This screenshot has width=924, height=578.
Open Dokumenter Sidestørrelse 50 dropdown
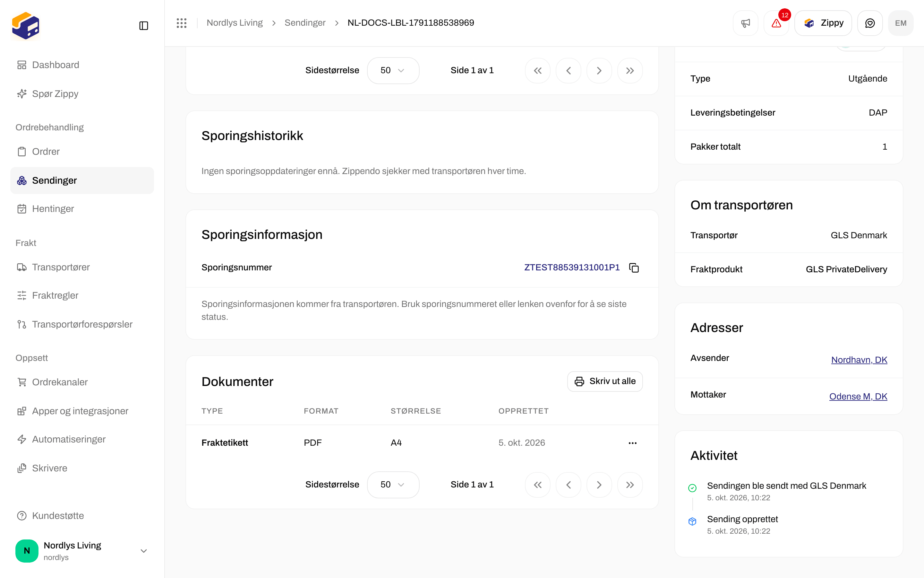393,485
